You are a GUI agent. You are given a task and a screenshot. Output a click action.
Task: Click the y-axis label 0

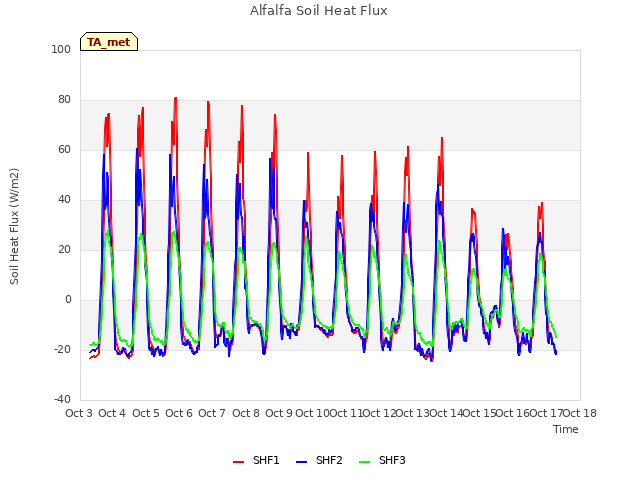click(68, 300)
